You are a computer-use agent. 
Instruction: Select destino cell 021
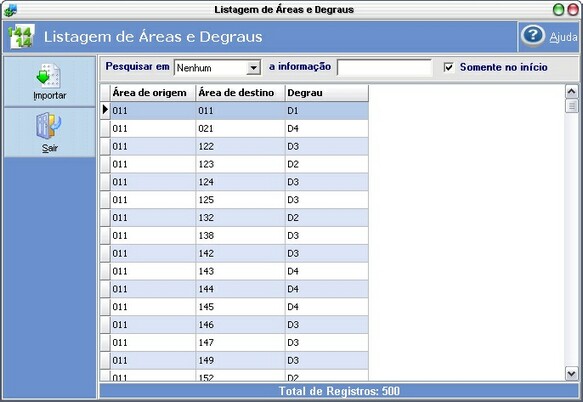(240, 128)
